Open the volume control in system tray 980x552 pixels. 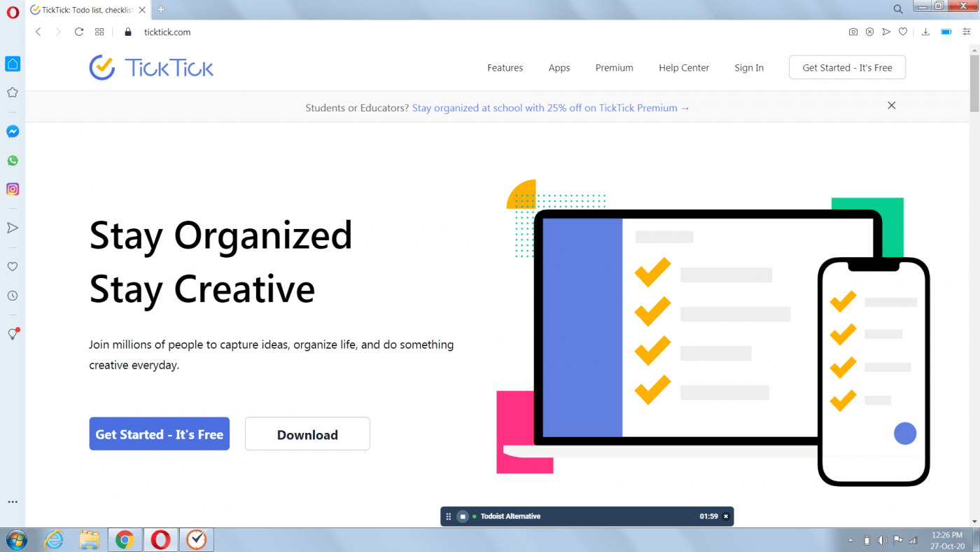tap(882, 540)
